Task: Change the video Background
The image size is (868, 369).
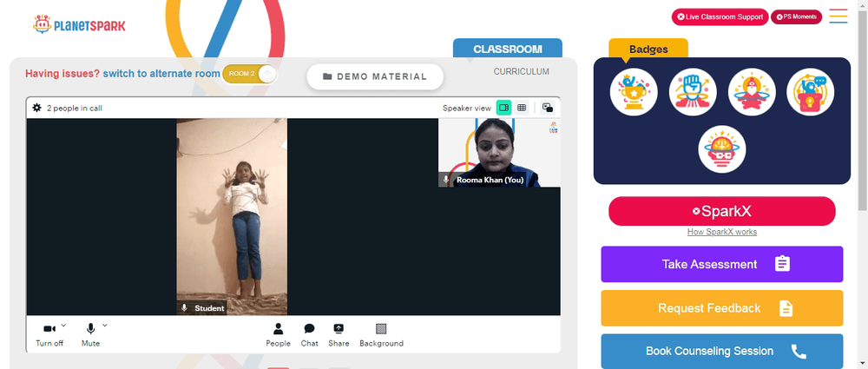Action: [381, 334]
